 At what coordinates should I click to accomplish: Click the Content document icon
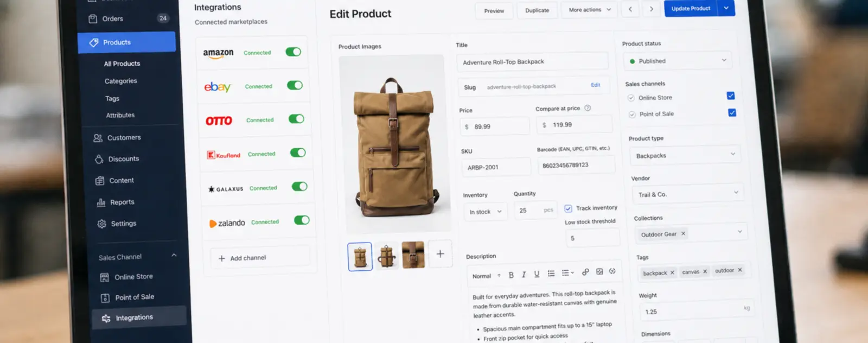[100, 181]
